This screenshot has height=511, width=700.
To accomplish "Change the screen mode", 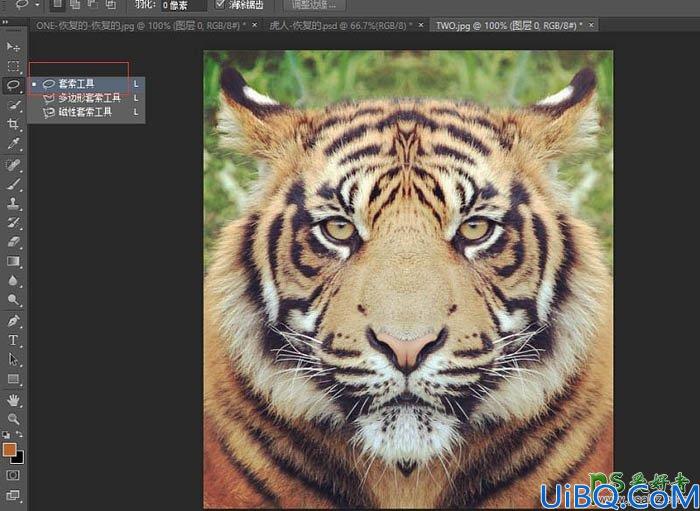I will coord(13,495).
